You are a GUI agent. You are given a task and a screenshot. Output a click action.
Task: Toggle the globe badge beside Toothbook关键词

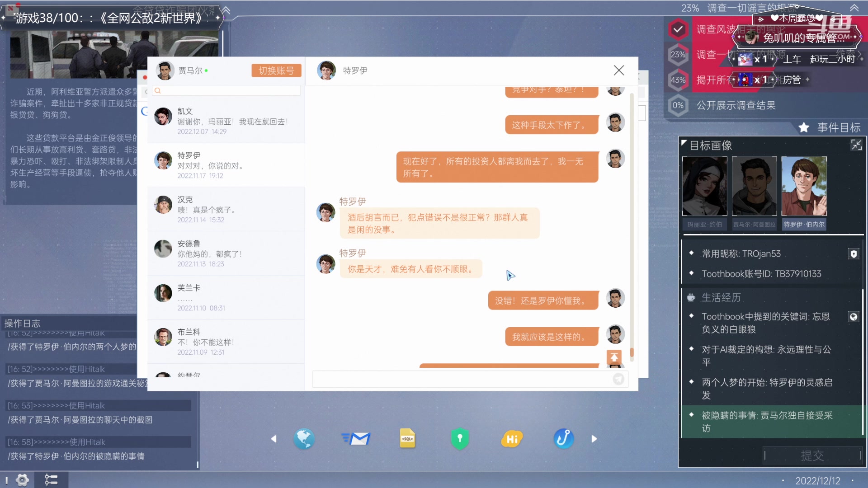(x=854, y=317)
